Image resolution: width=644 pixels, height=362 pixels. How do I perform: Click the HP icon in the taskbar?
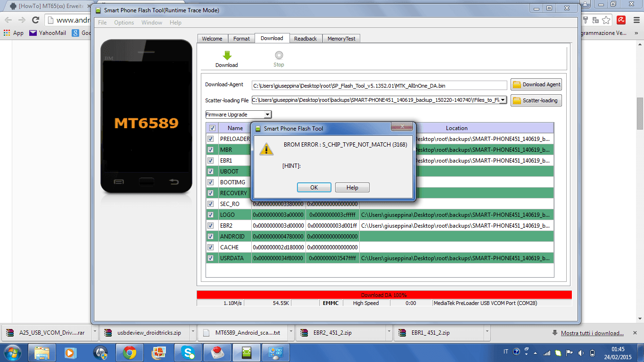point(100,352)
